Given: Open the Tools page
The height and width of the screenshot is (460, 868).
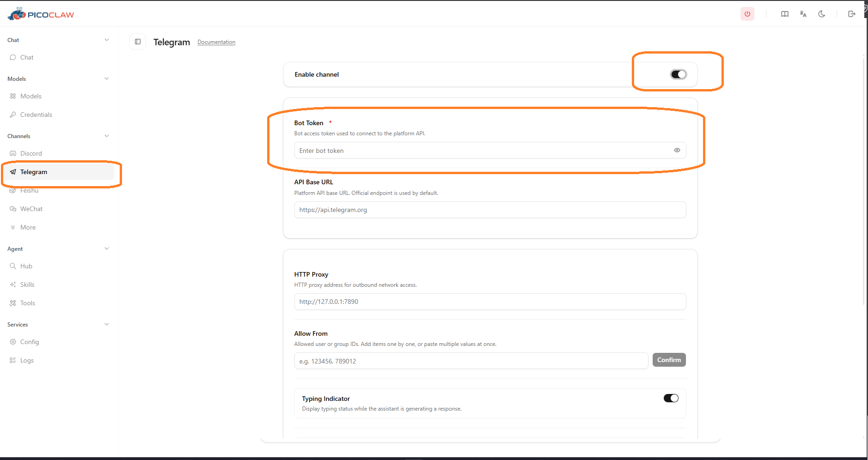Looking at the screenshot, I should point(59,303).
